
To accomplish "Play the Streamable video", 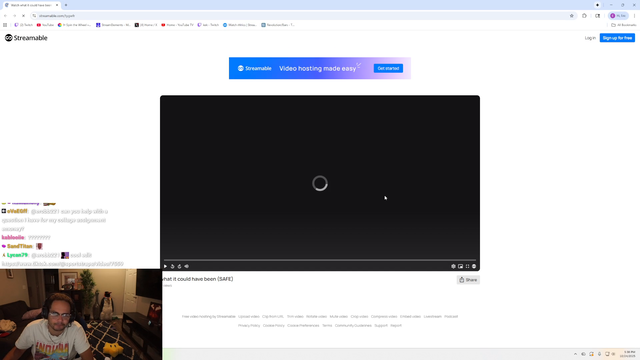I will point(165,266).
